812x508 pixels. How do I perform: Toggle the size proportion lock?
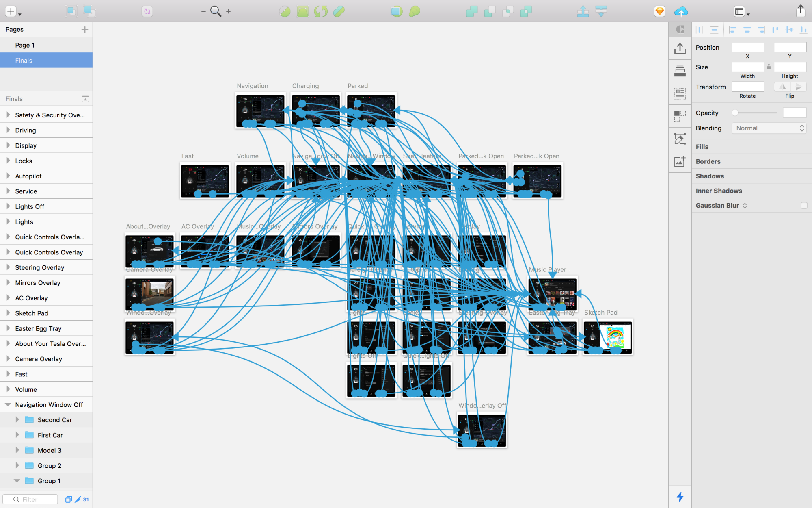click(769, 67)
